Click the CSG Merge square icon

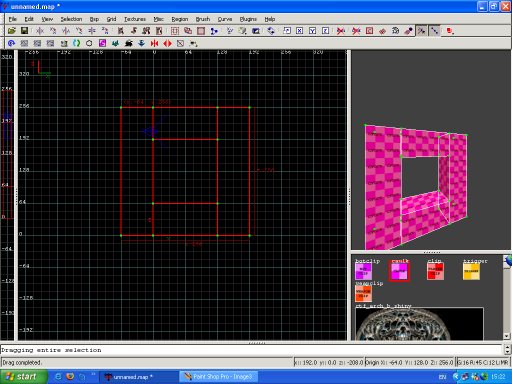tap(201, 31)
